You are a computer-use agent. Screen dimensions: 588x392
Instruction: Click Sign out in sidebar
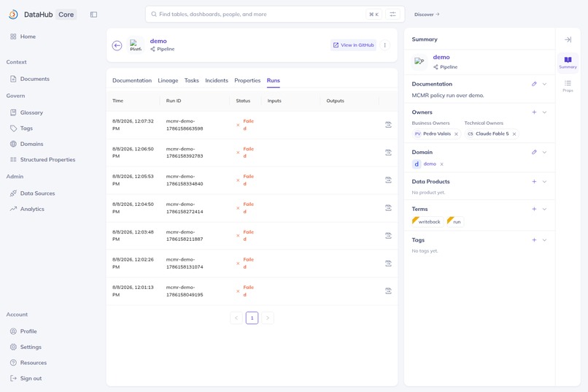coord(31,379)
